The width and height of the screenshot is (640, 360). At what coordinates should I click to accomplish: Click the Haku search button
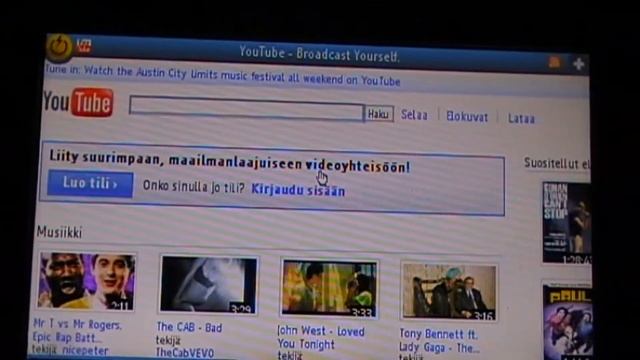tap(379, 114)
